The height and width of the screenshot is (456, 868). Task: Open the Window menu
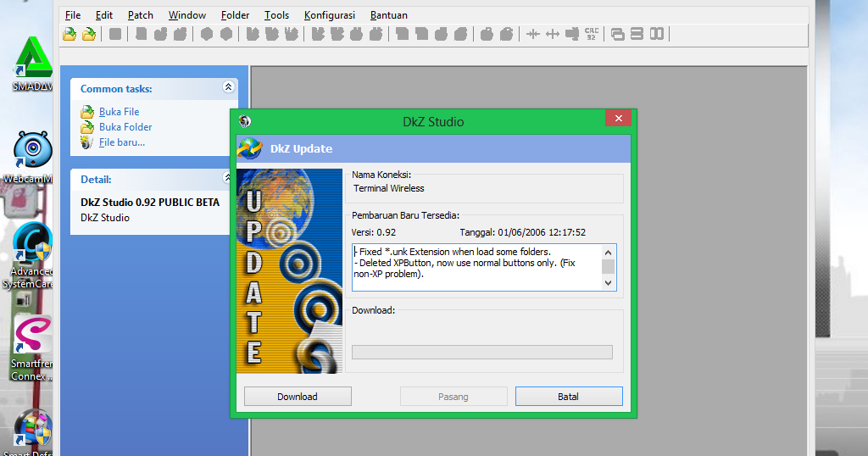187,15
